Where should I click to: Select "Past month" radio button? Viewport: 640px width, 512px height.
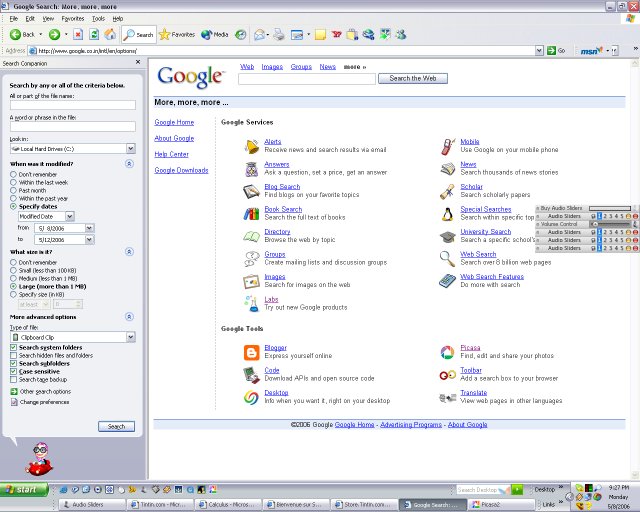click(x=13, y=190)
